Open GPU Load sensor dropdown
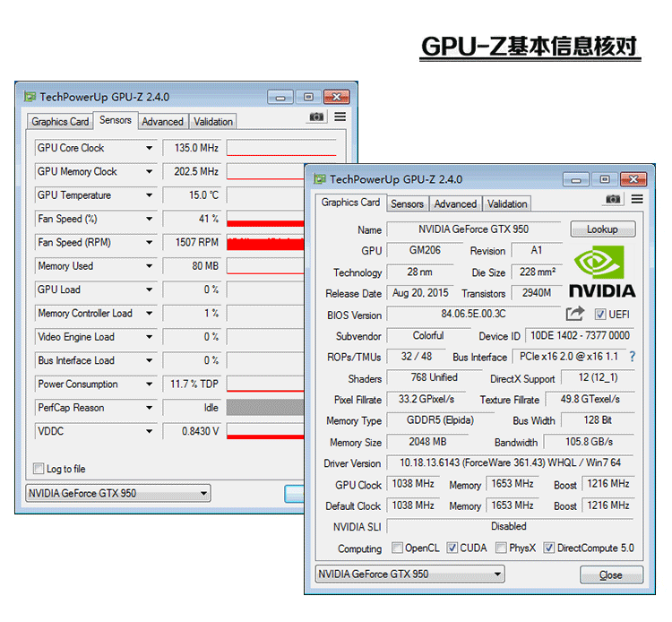This screenshot has width=672, height=622. pyautogui.click(x=149, y=289)
